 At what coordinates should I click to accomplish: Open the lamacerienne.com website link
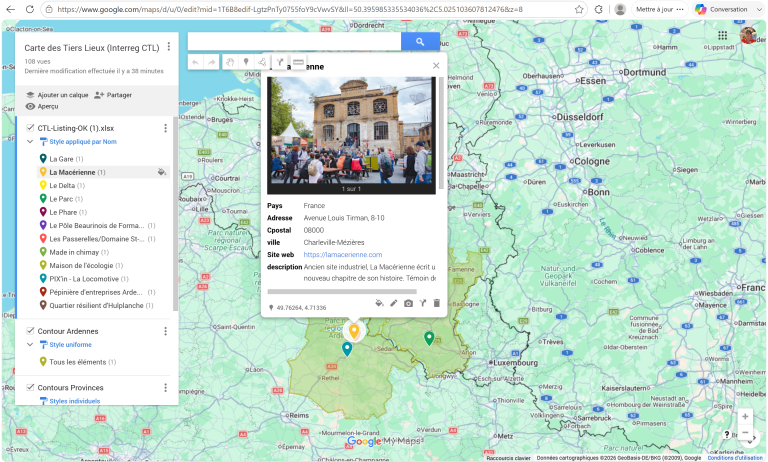[343, 255]
